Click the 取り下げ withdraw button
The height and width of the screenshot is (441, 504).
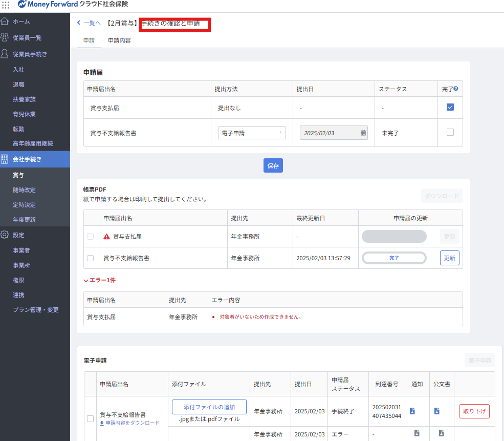click(x=474, y=411)
